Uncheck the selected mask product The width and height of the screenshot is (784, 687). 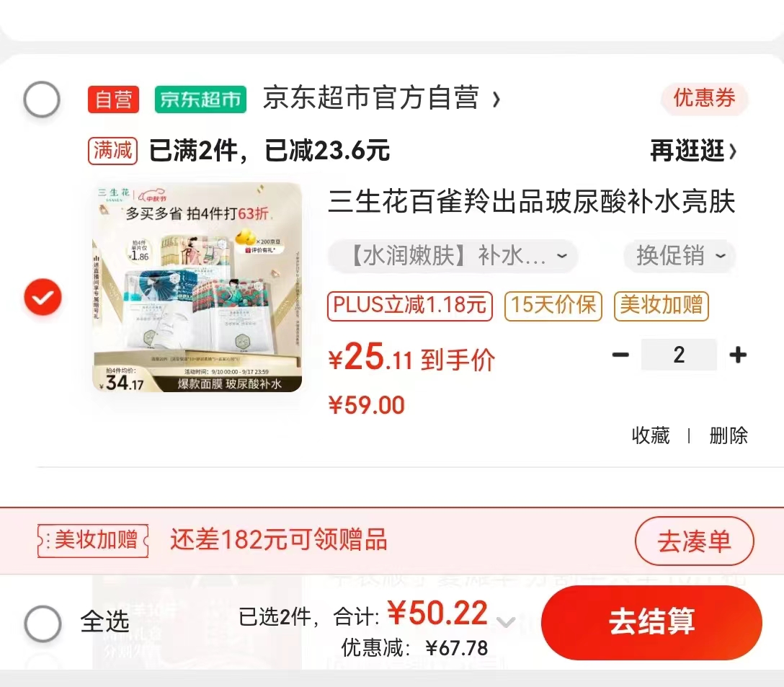tap(43, 297)
